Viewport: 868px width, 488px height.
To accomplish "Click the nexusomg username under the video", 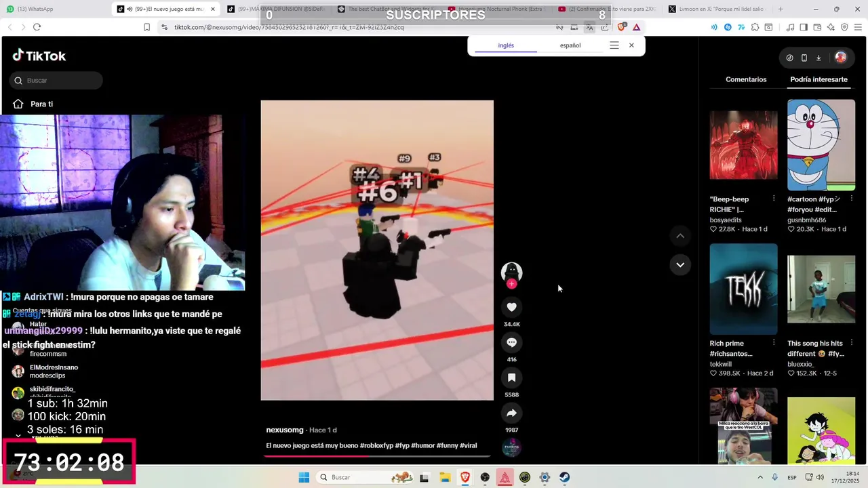I will (x=285, y=430).
